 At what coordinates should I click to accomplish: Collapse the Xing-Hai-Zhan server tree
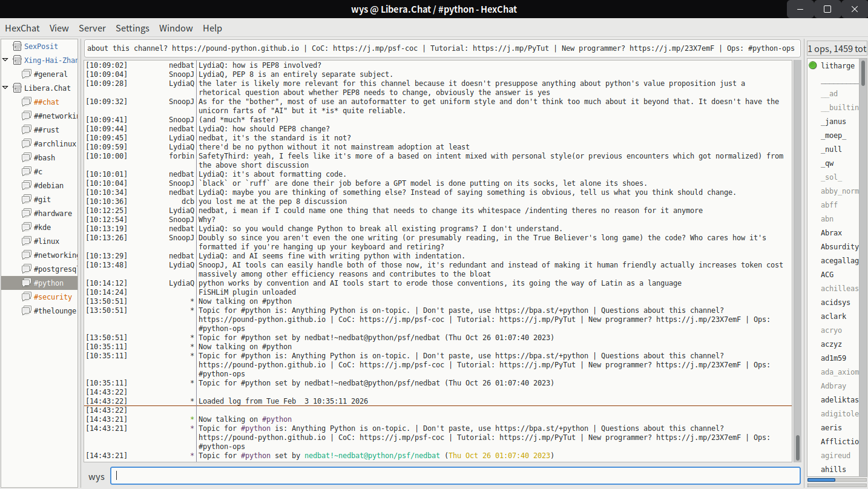(x=5, y=60)
